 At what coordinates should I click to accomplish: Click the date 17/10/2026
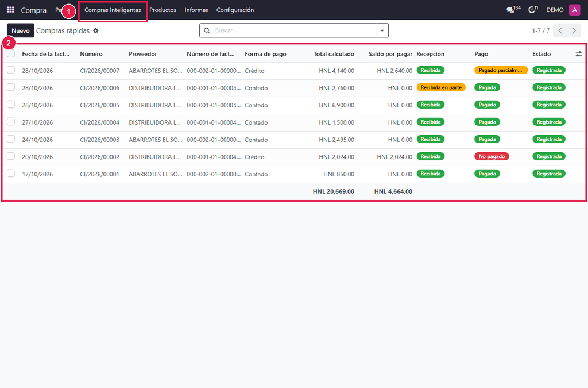coord(37,174)
